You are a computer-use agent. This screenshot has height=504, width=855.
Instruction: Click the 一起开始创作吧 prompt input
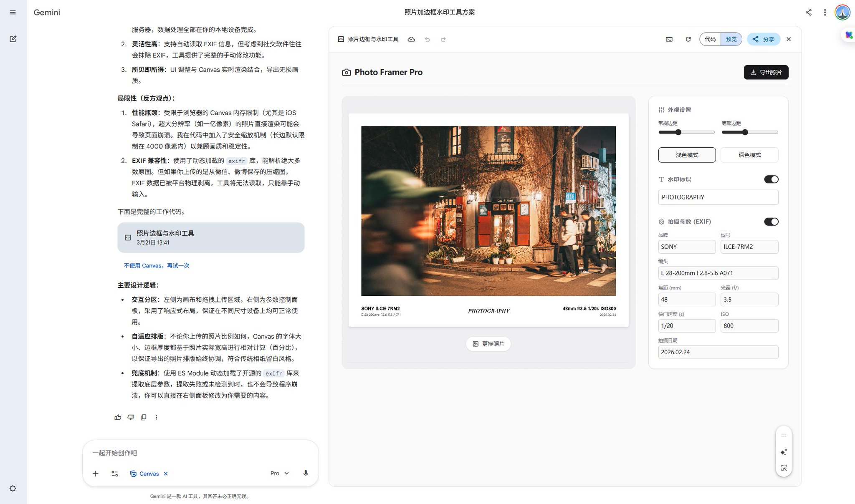[200, 453]
